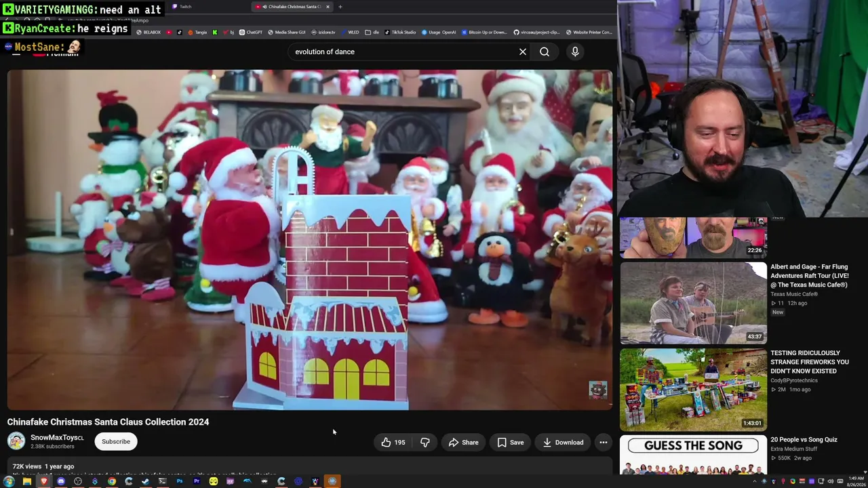Open 'Albert and Gage - Far Flung Adventures' title
This screenshot has width=868, height=488.
point(810,276)
